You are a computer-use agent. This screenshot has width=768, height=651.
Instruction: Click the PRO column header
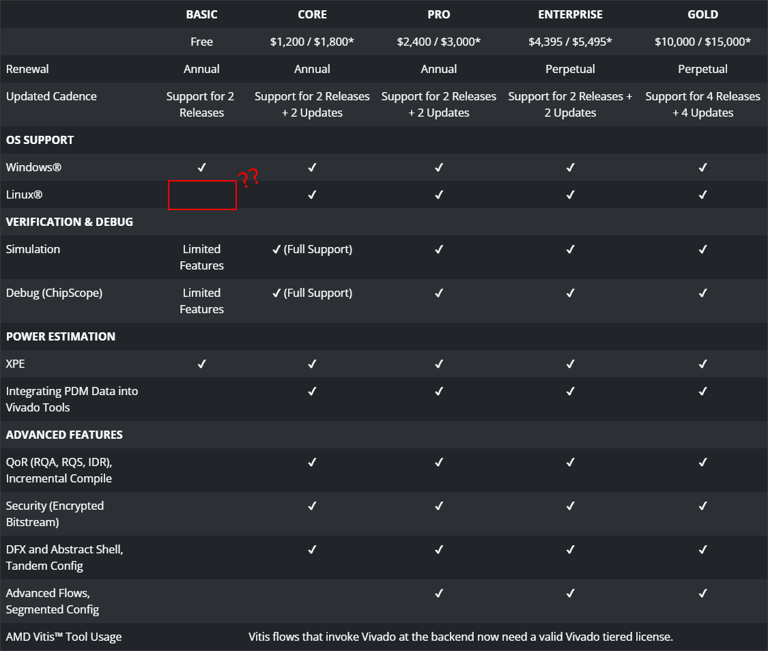(x=438, y=14)
